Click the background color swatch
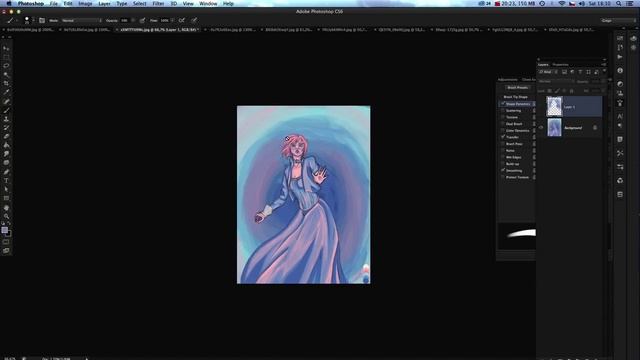Image resolution: width=640 pixels, height=360 pixels. pos(9,233)
